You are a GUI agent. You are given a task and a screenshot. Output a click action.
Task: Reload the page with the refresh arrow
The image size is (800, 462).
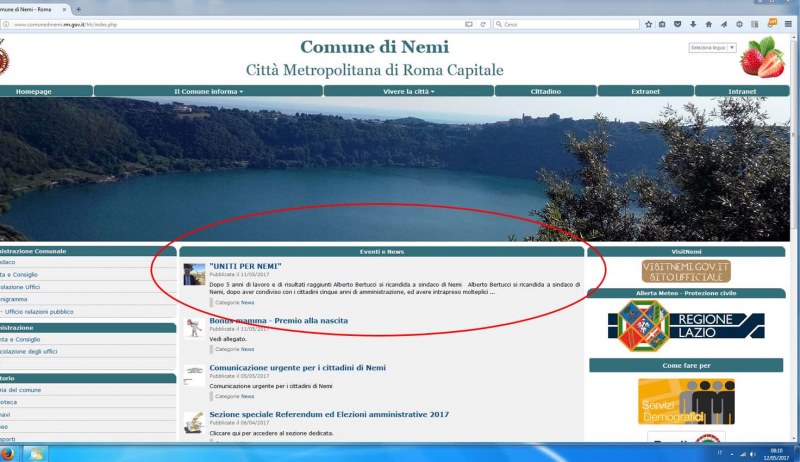[x=483, y=24]
